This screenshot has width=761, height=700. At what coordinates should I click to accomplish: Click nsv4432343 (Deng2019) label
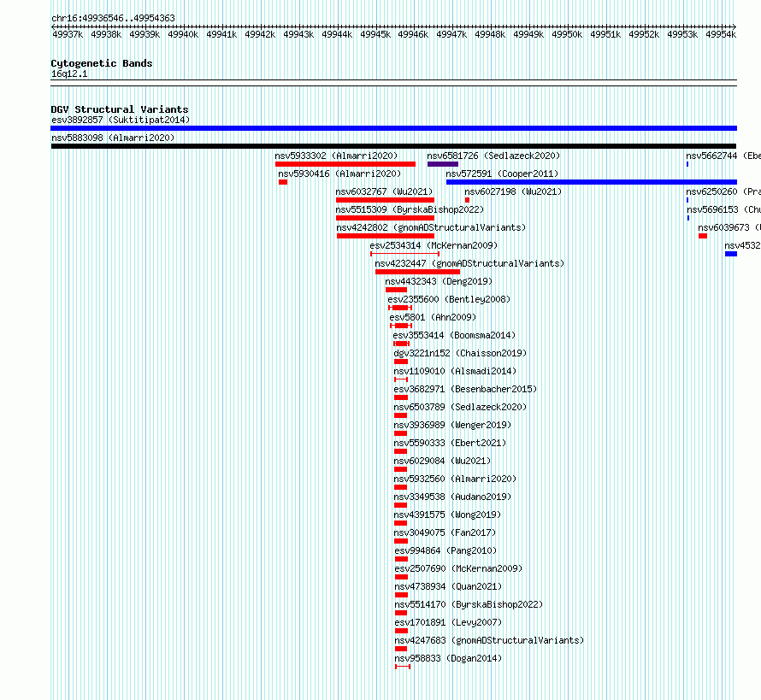[x=439, y=281]
